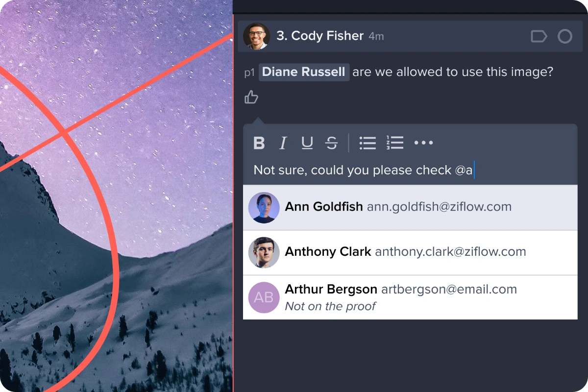Add a label using the tag icon
This screenshot has height=392, width=588.
click(539, 37)
